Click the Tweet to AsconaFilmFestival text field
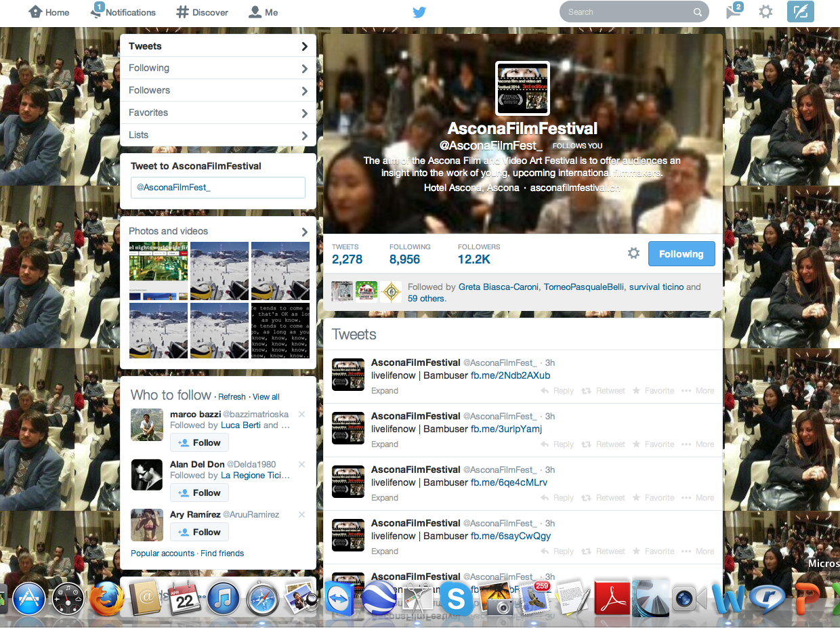 tap(217, 188)
